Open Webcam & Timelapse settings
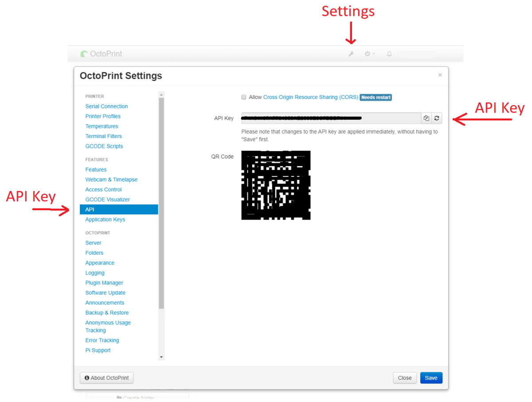Viewport: 532px width, 402px height. coord(111,180)
